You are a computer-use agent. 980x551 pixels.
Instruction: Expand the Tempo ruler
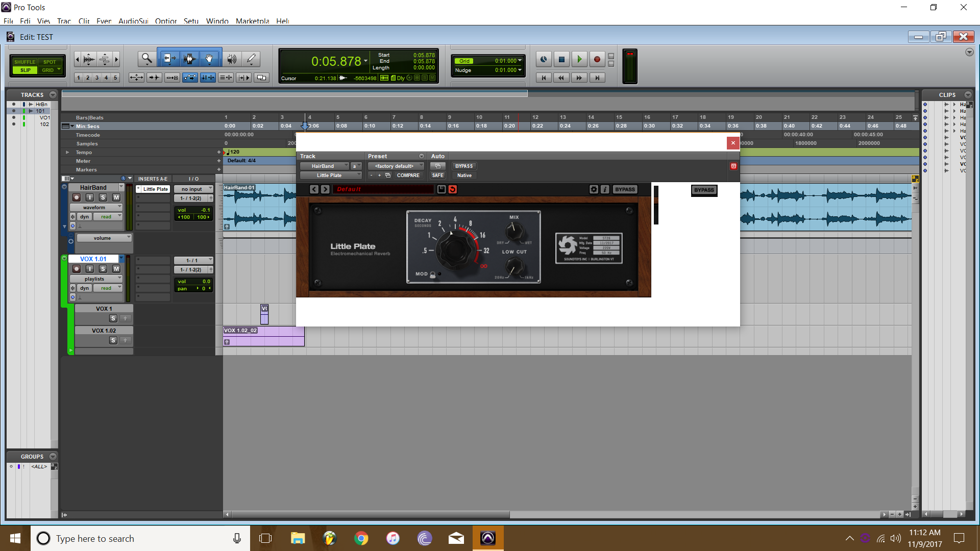pos(67,153)
